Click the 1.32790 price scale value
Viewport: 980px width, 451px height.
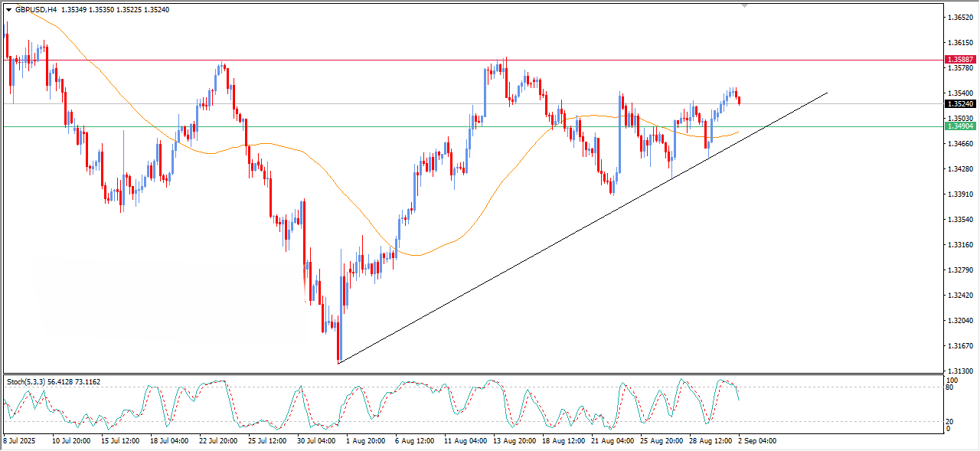click(960, 270)
